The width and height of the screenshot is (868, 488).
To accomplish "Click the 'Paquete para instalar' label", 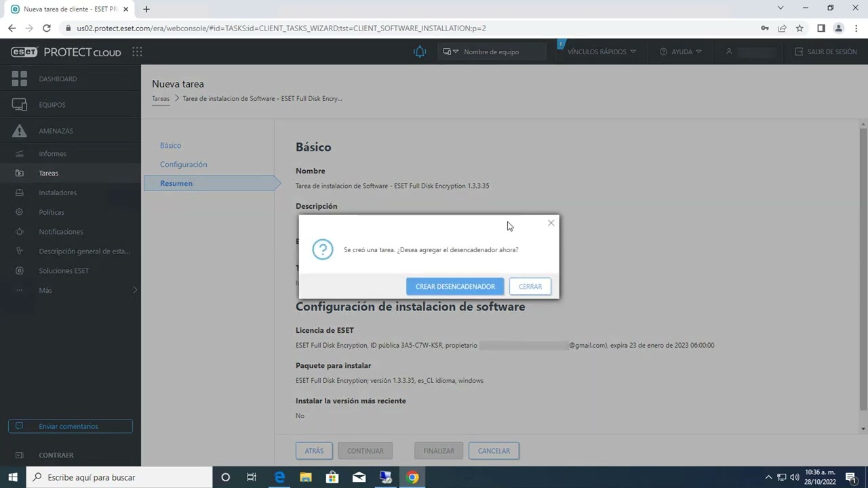I will [x=333, y=366].
